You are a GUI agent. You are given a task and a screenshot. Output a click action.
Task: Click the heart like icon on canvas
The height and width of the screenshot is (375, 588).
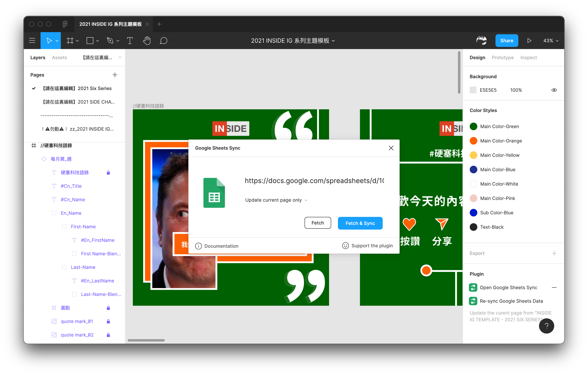click(409, 224)
